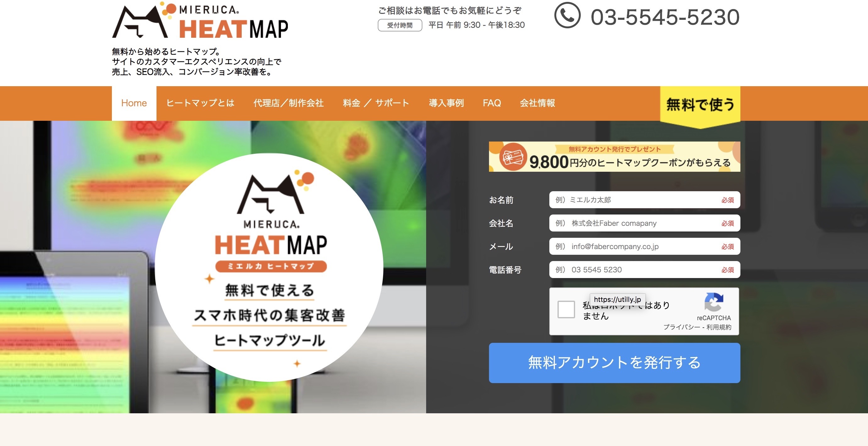Focus the お名前 input field
868x446 pixels.
coord(644,200)
